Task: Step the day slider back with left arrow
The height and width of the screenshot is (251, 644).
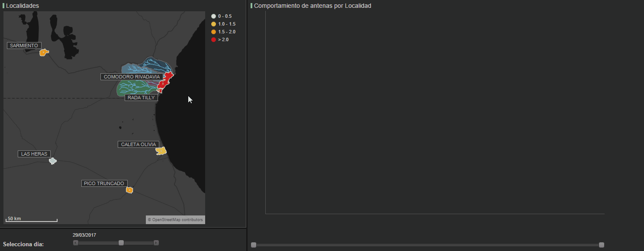Action: coord(76,243)
